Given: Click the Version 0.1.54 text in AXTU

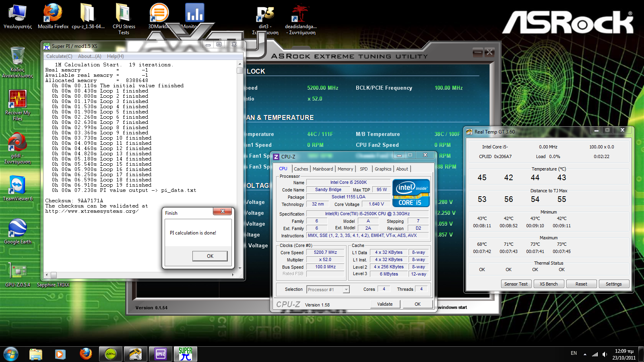Looking at the screenshot, I should point(151,308).
